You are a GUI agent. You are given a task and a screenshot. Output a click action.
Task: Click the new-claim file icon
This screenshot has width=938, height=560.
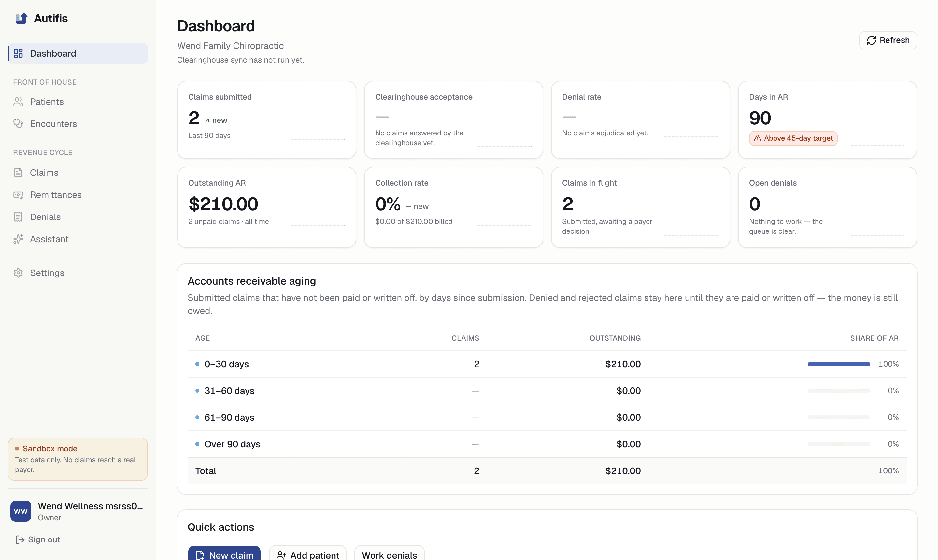200,555
